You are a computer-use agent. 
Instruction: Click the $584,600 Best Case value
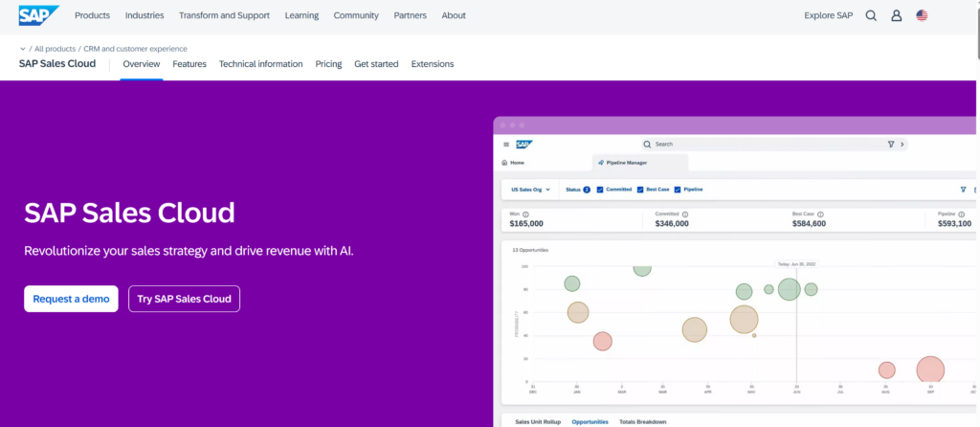coord(809,224)
